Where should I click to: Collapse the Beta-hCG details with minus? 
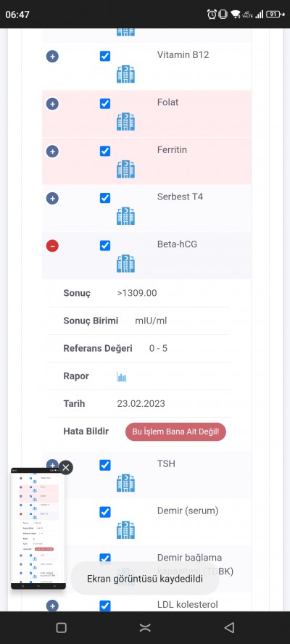pyautogui.click(x=52, y=246)
